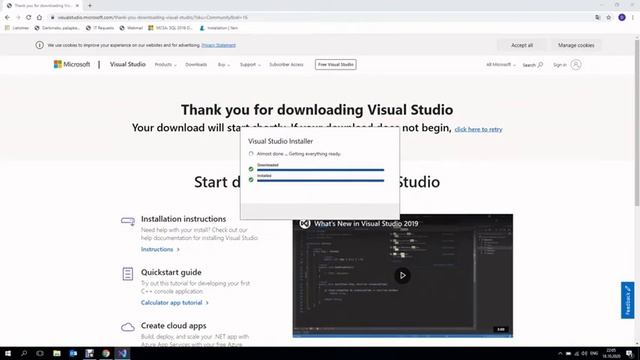Viewport: 640px width, 360px height.
Task: Open the Chrome three-dot menu
Action: [633, 18]
